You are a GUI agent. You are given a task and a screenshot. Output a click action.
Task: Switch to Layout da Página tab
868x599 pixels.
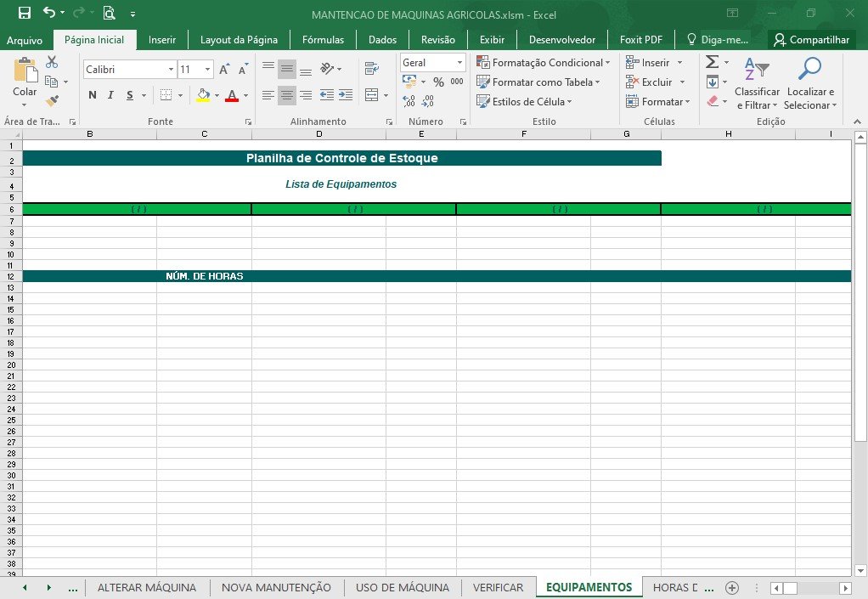(239, 40)
